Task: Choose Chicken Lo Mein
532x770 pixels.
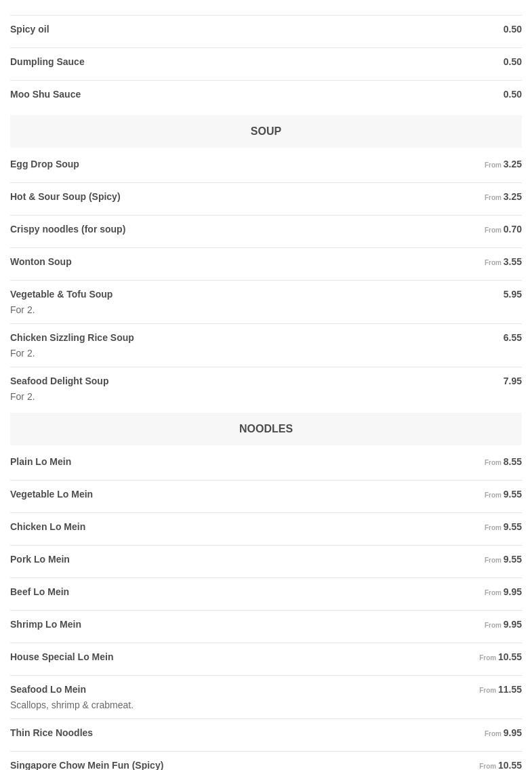Action: [x=48, y=527]
